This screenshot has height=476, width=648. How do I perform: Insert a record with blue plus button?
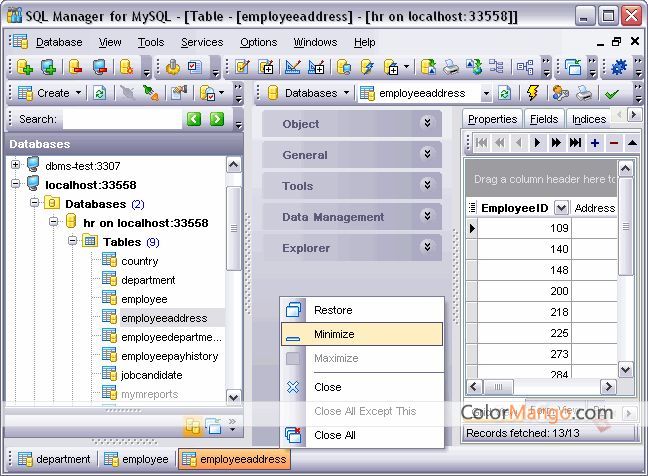pyautogui.click(x=595, y=143)
